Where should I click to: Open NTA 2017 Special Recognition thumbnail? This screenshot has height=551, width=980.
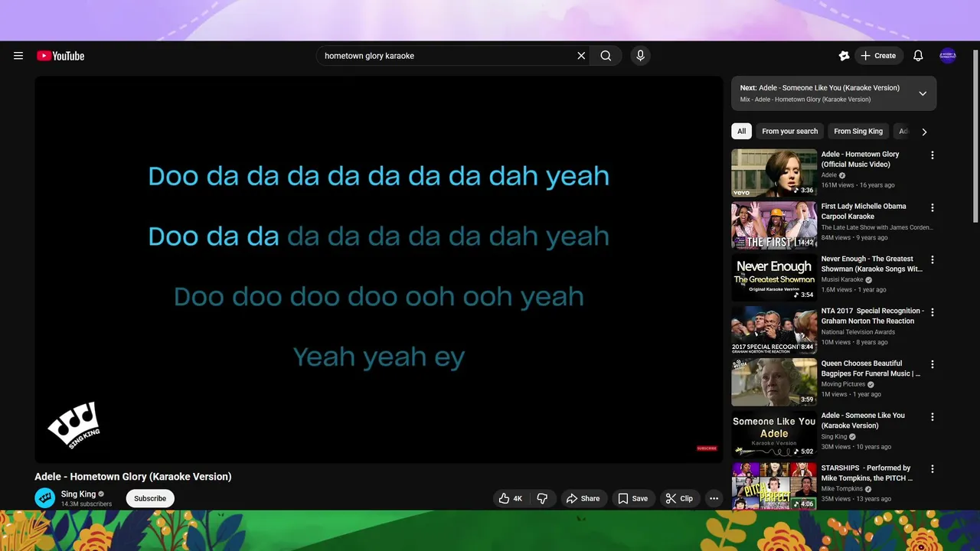(x=773, y=330)
